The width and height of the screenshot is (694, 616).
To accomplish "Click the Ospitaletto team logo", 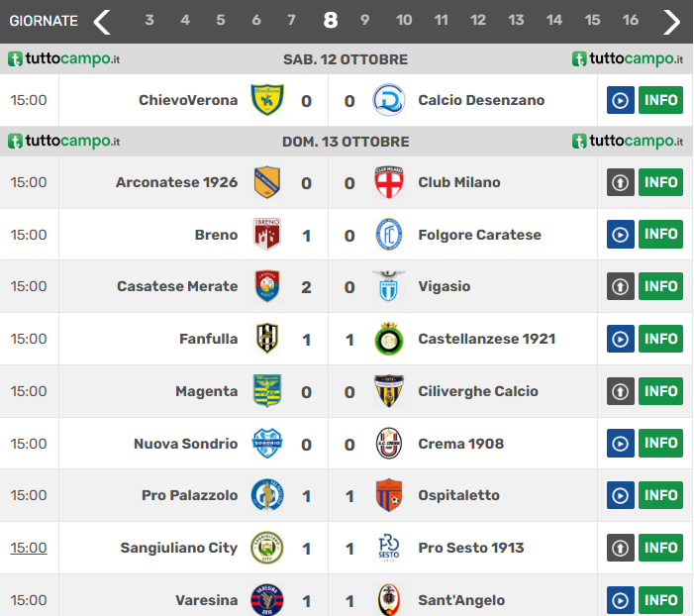I will click(x=388, y=495).
